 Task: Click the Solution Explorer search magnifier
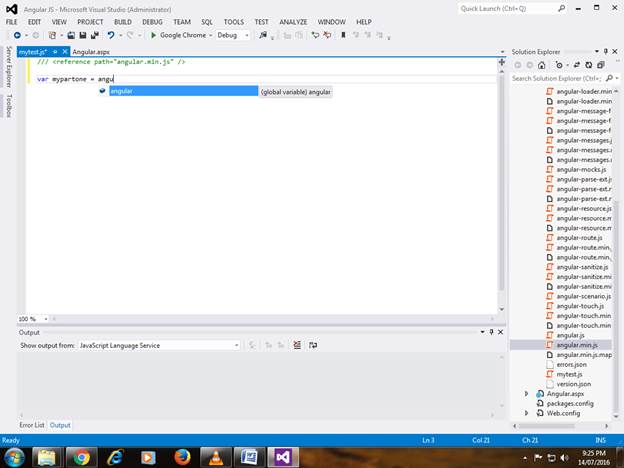(x=609, y=78)
